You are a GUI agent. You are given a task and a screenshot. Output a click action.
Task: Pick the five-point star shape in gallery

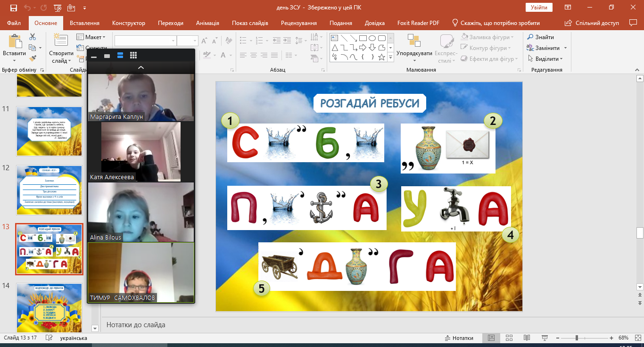(x=382, y=57)
